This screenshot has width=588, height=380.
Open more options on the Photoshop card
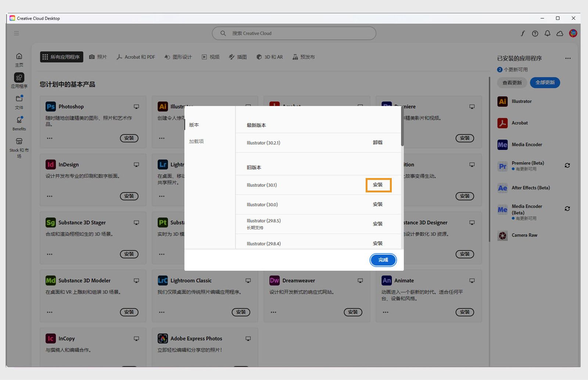tap(49, 138)
